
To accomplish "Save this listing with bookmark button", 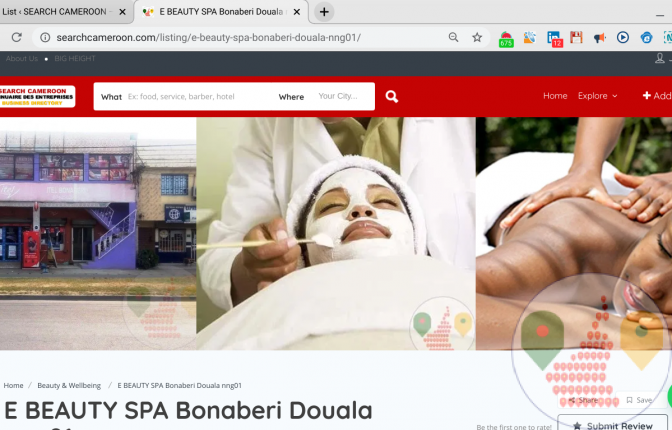I will point(639,400).
